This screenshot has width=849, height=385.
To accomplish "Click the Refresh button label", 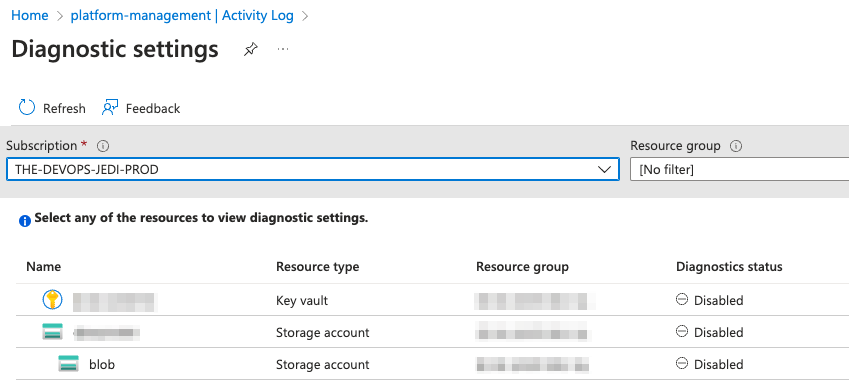I will coord(64,108).
